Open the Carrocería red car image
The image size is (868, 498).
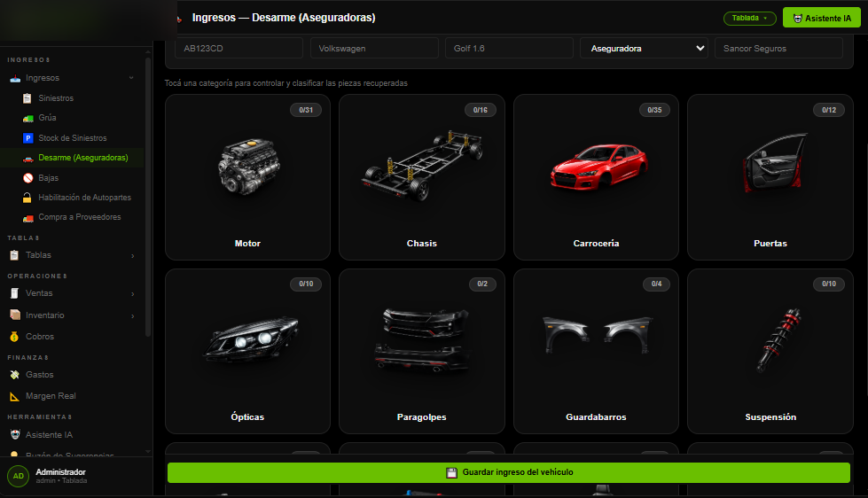pos(598,166)
